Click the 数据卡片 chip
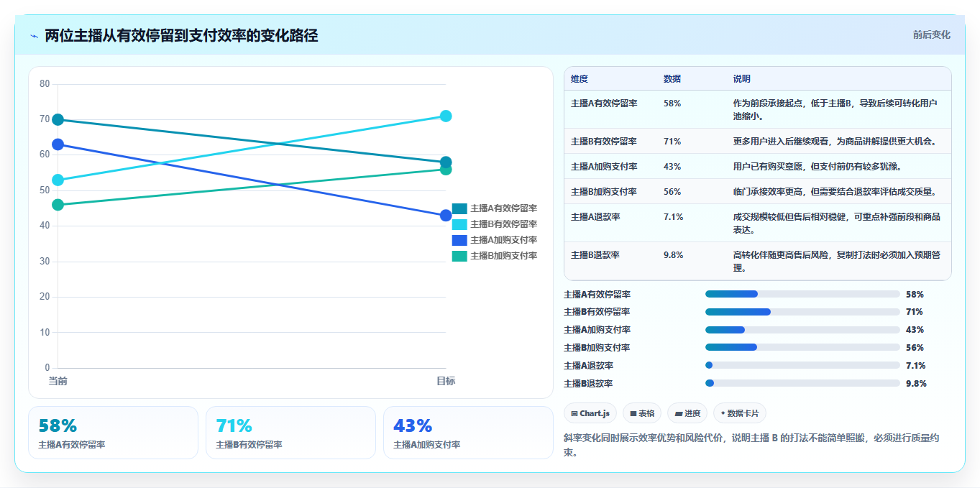Viewport: 980px width, 488px height. point(740,413)
